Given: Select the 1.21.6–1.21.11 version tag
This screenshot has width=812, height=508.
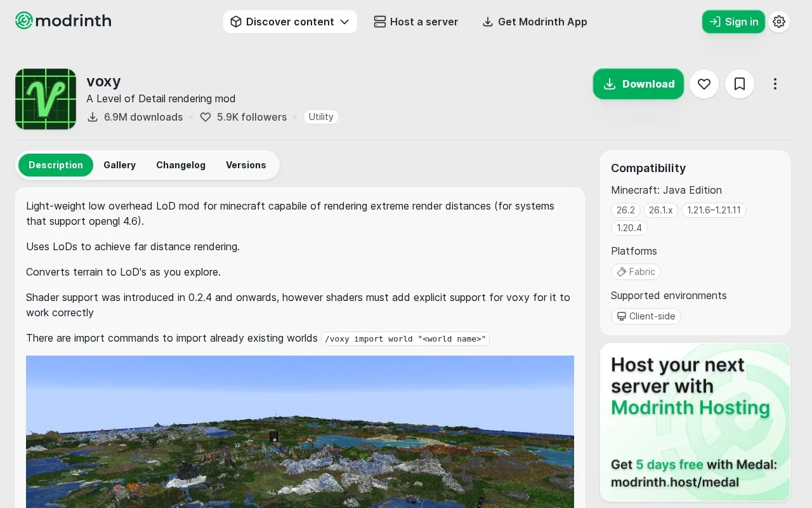Looking at the screenshot, I should (x=714, y=210).
